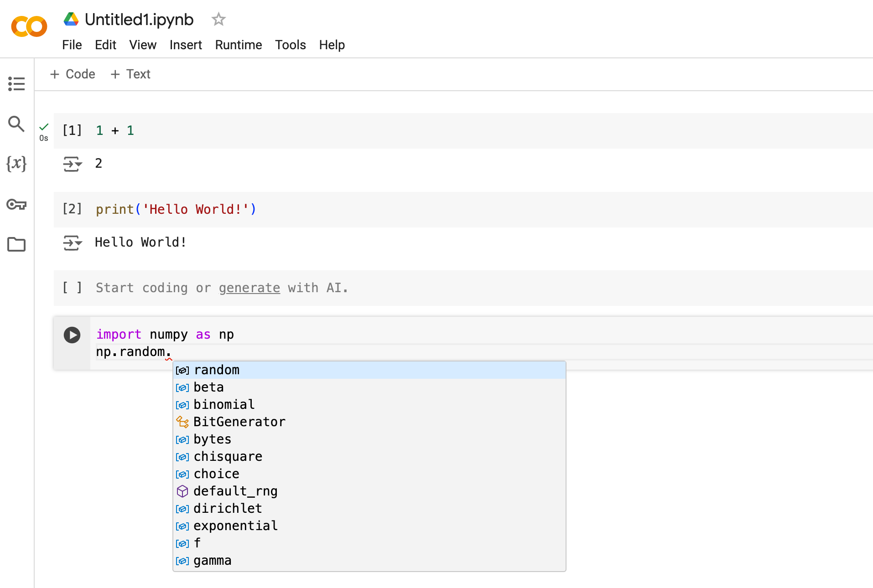Click the module cube icon next to default_rng
This screenshot has height=588, width=873.
[182, 491]
